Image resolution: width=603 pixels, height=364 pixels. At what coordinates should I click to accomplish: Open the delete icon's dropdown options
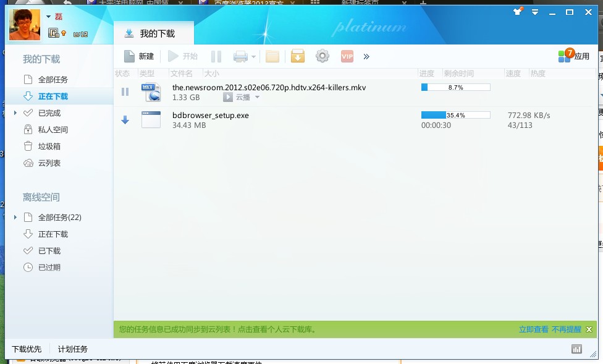pyautogui.click(x=253, y=56)
